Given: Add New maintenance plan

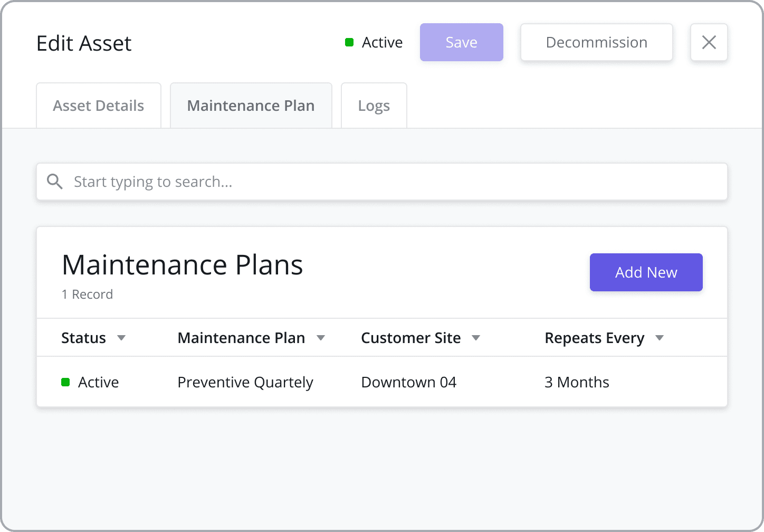Looking at the screenshot, I should [x=646, y=272].
